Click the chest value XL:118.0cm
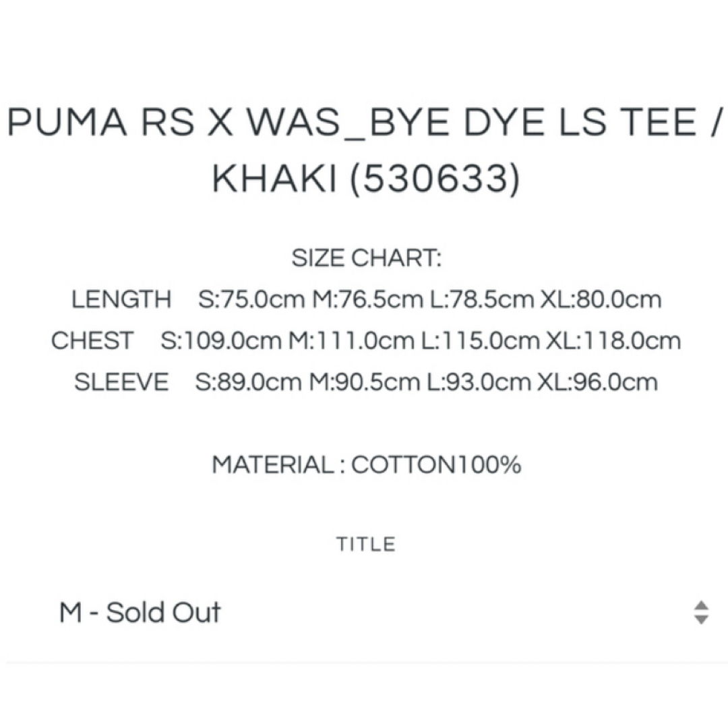This screenshot has height=728, width=728. point(613,340)
